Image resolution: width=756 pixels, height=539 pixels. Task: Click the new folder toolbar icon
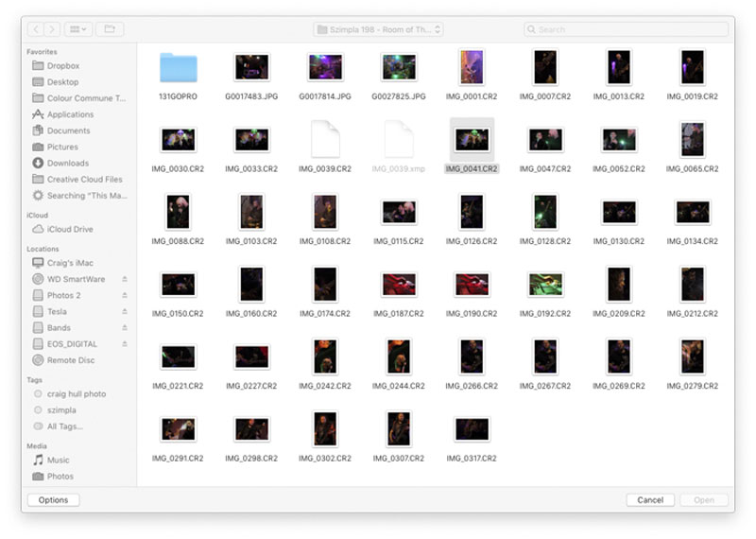coord(110,29)
